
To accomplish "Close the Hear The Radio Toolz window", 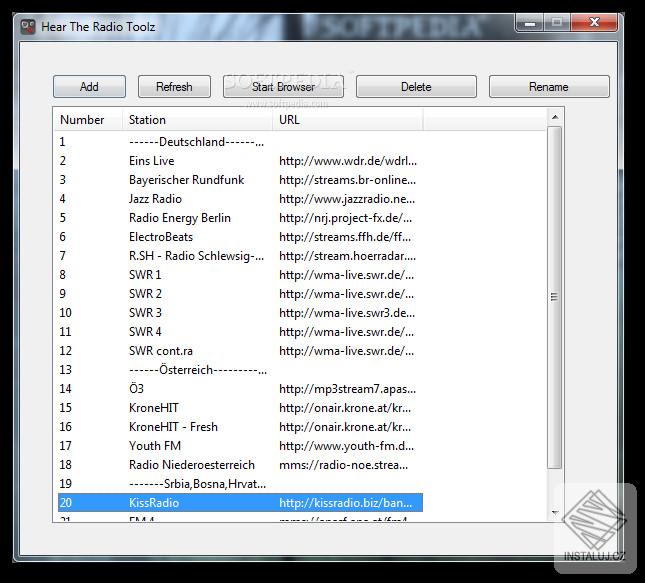I will 594,23.
